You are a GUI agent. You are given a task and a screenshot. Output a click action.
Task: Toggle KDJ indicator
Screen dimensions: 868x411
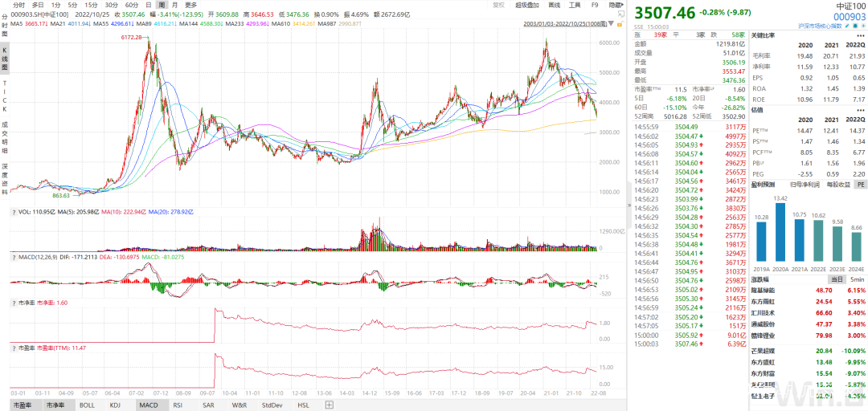[117, 405]
